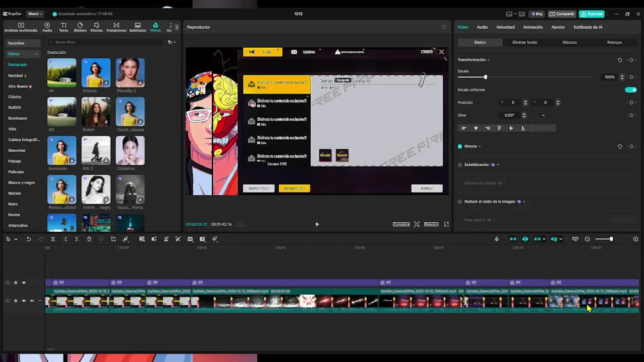
Task: Click the crop tool in timeline toolbar
Action: pyautogui.click(x=113, y=239)
